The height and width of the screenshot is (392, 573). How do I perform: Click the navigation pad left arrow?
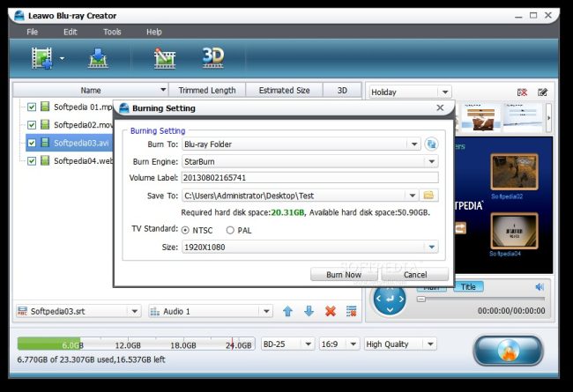point(378,299)
